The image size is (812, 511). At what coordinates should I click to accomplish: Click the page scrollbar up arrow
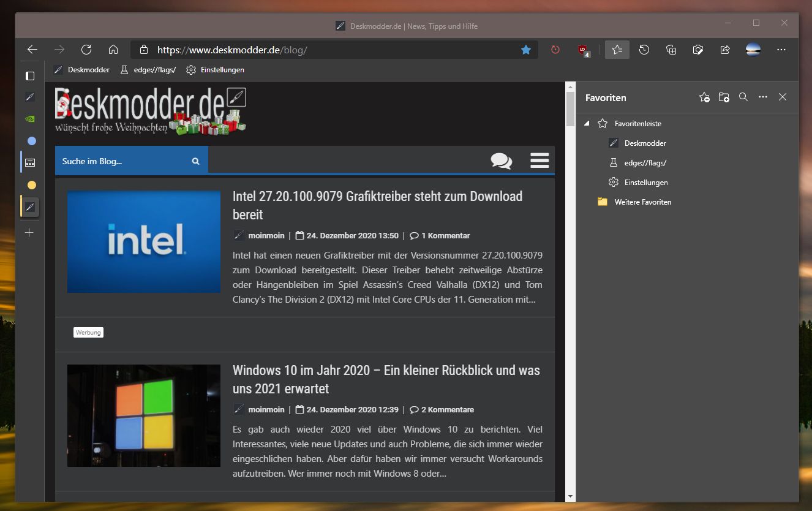pyautogui.click(x=570, y=87)
